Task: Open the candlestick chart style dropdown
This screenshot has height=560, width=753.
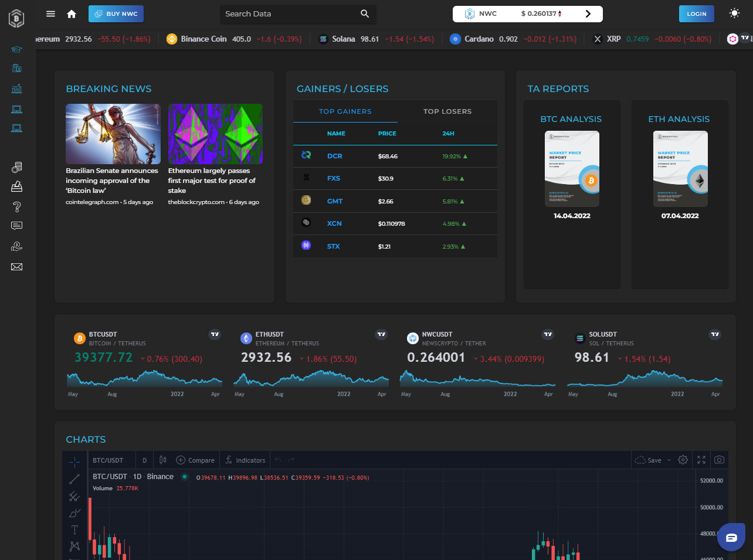Action: pyautogui.click(x=163, y=460)
